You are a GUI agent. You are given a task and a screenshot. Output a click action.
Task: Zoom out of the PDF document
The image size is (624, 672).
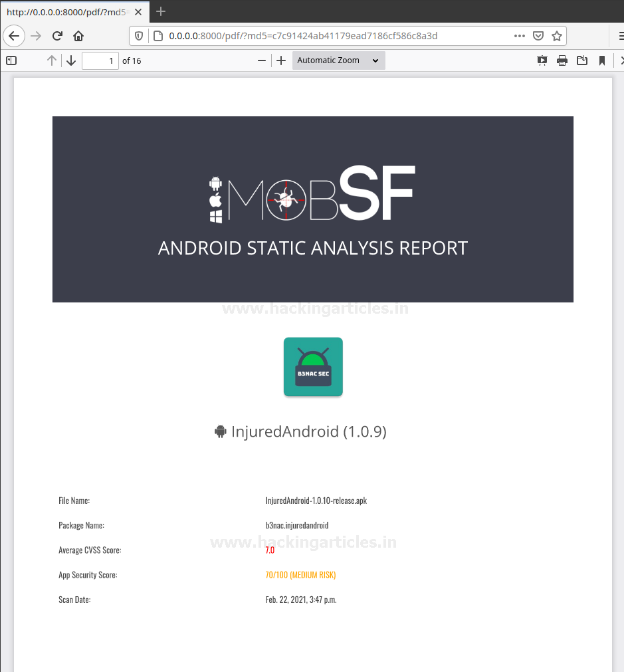click(x=262, y=60)
